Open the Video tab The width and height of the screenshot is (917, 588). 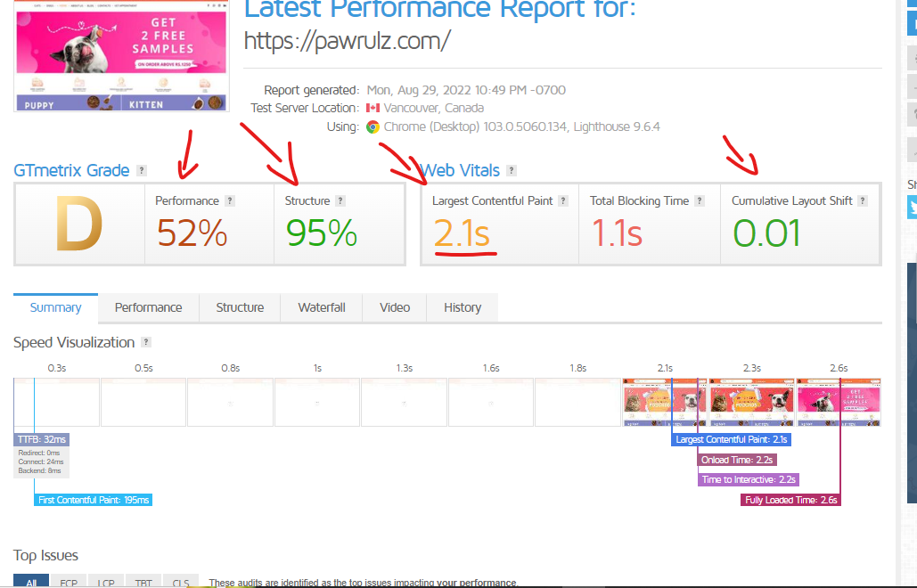pyautogui.click(x=395, y=307)
